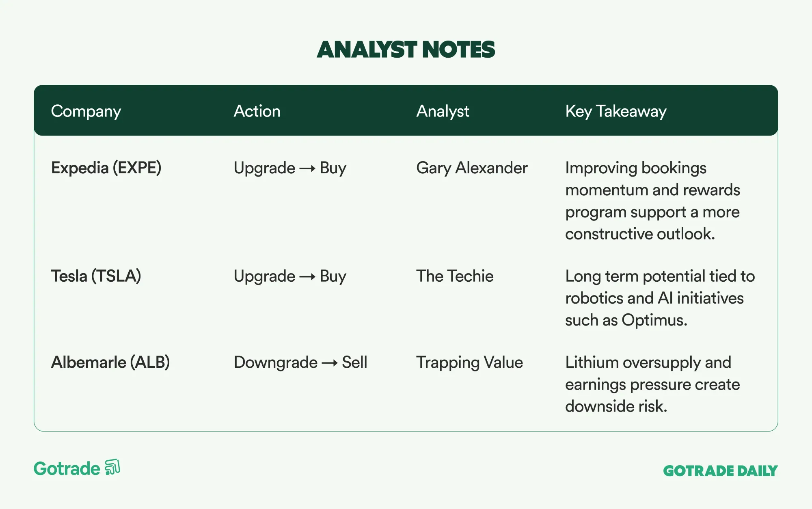The image size is (812, 509).
Task: Open the Tesla (TSLA) company entry
Action: 96,276
